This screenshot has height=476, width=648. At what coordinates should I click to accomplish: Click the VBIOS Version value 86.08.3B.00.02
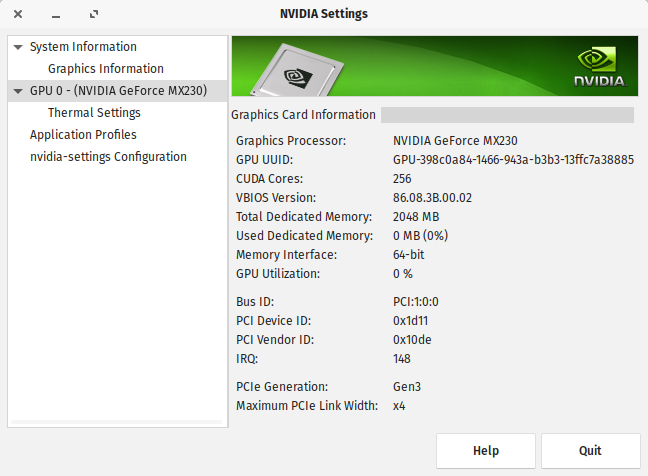tap(432, 198)
